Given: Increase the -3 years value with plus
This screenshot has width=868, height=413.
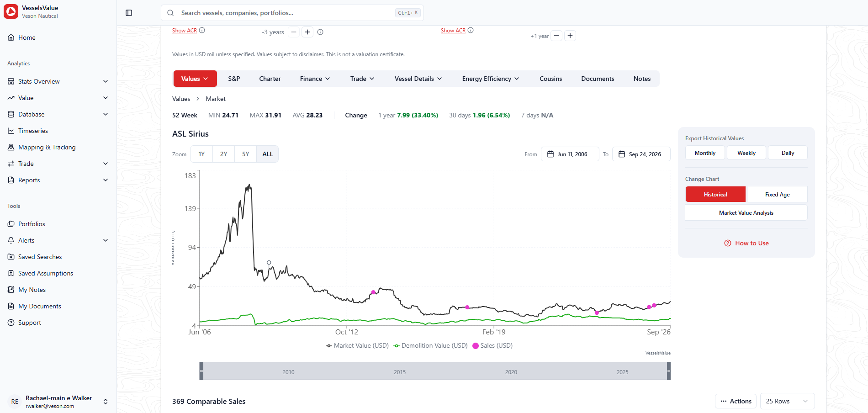Looking at the screenshot, I should click(307, 32).
